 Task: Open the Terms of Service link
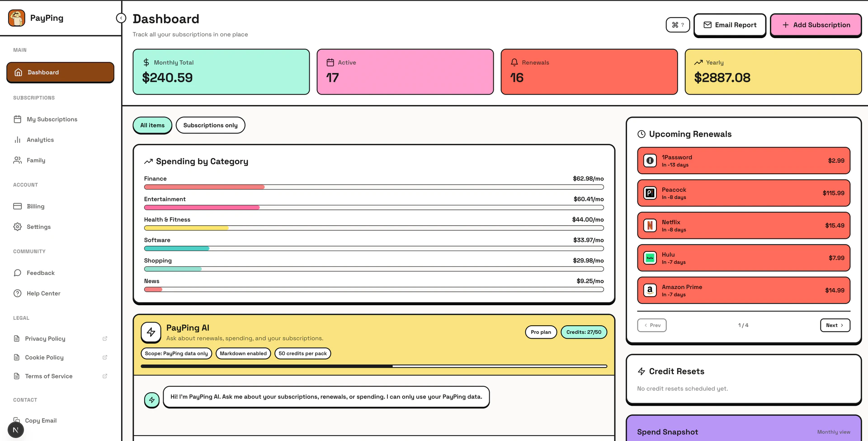48,376
